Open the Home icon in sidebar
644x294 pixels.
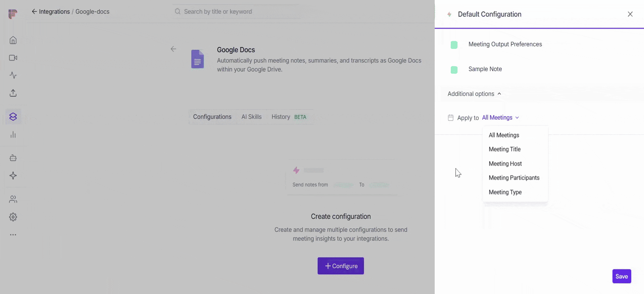click(13, 40)
